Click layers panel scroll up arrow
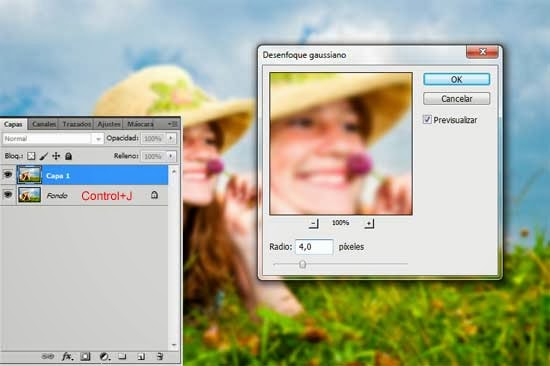This screenshot has width=550, height=366. (x=174, y=171)
